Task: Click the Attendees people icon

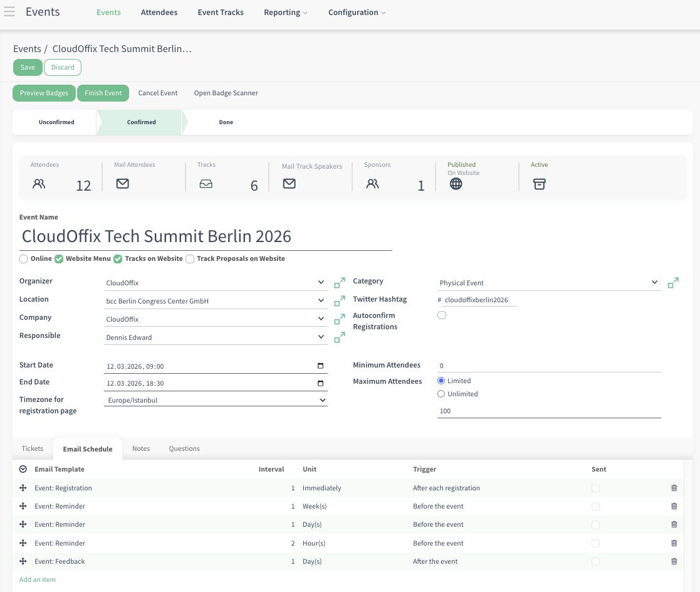Action: click(x=39, y=184)
